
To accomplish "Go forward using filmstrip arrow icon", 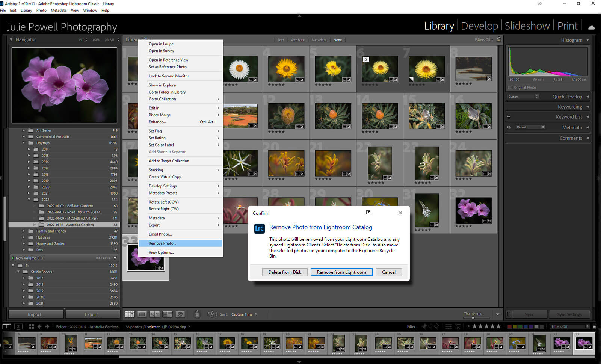I will [47, 326].
